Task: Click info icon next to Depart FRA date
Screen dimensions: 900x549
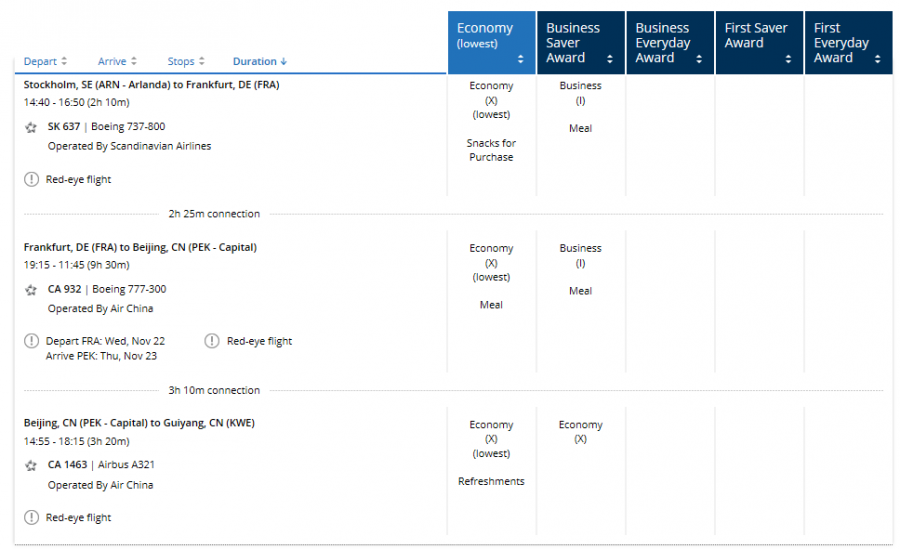Action: tap(31, 341)
